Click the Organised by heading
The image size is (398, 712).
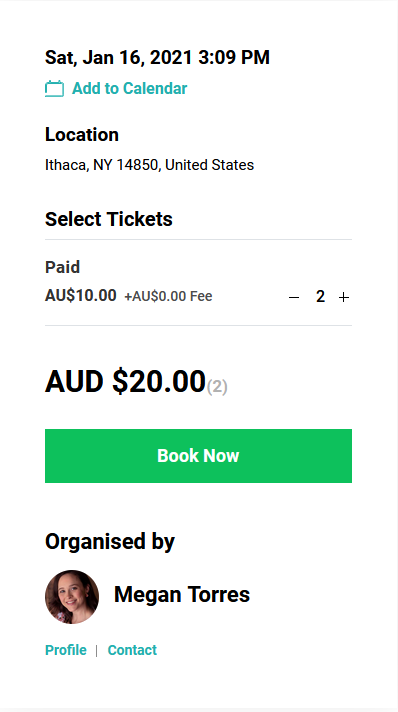[x=110, y=542]
